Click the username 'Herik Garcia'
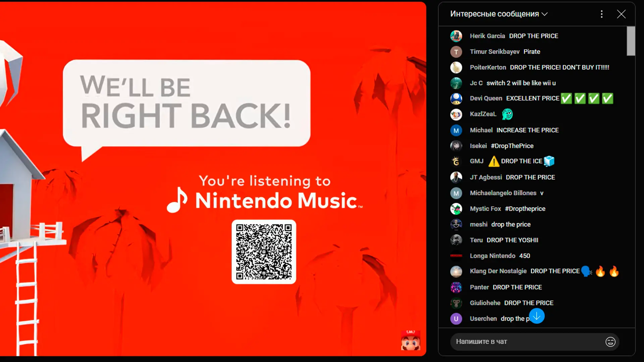Screen dimensions: 644x362 (x=487, y=36)
